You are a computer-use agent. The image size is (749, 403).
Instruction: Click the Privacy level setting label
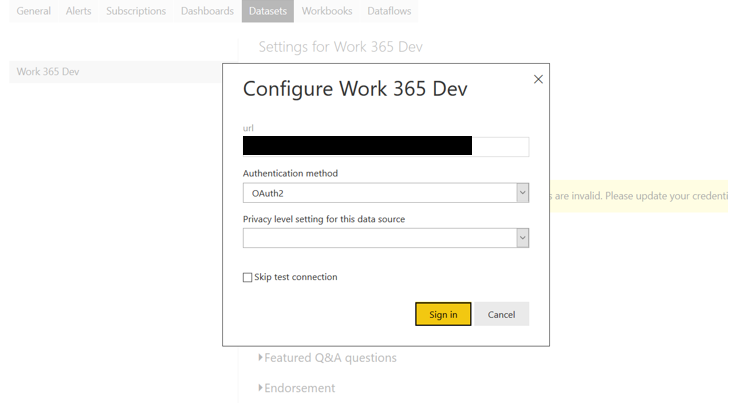tap(324, 219)
